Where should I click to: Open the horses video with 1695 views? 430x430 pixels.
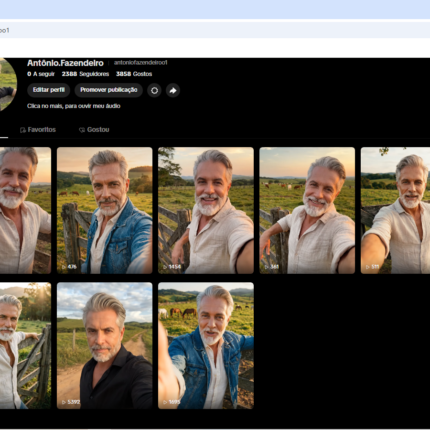(x=206, y=346)
